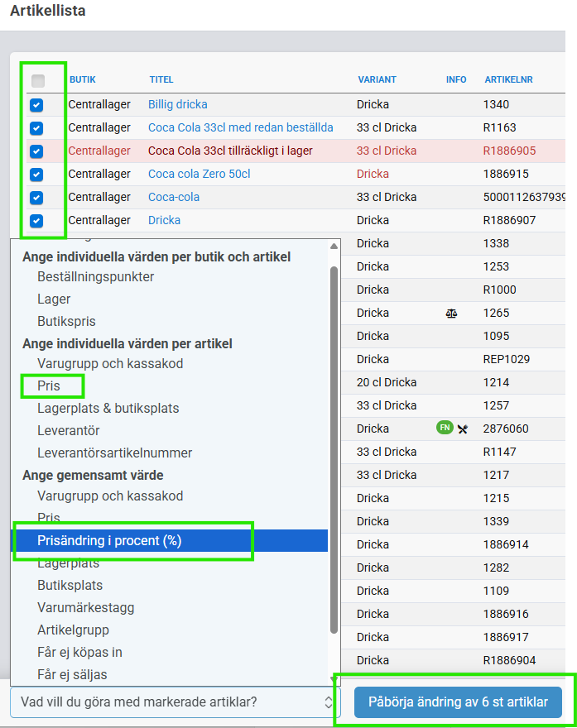Open the 'Vad vill du göra' action dropdown
577x728 pixels.
click(x=175, y=702)
